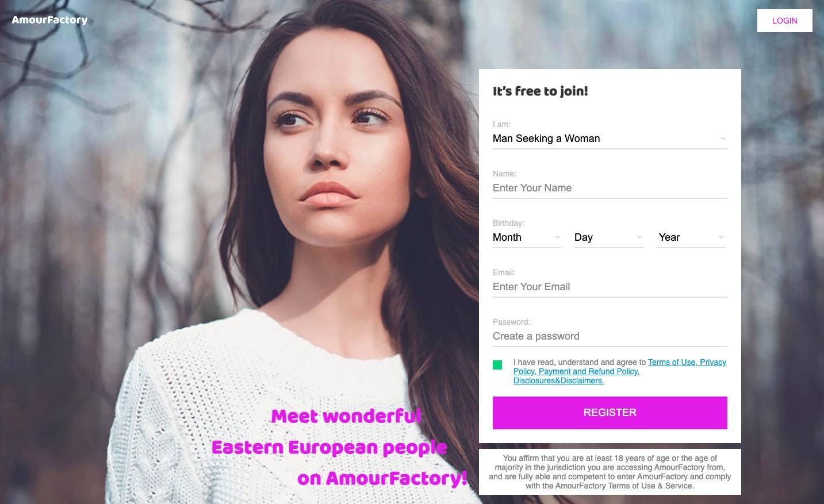824x504 pixels.
Task: Open the Payment and Refund Policy link
Action: (589, 371)
